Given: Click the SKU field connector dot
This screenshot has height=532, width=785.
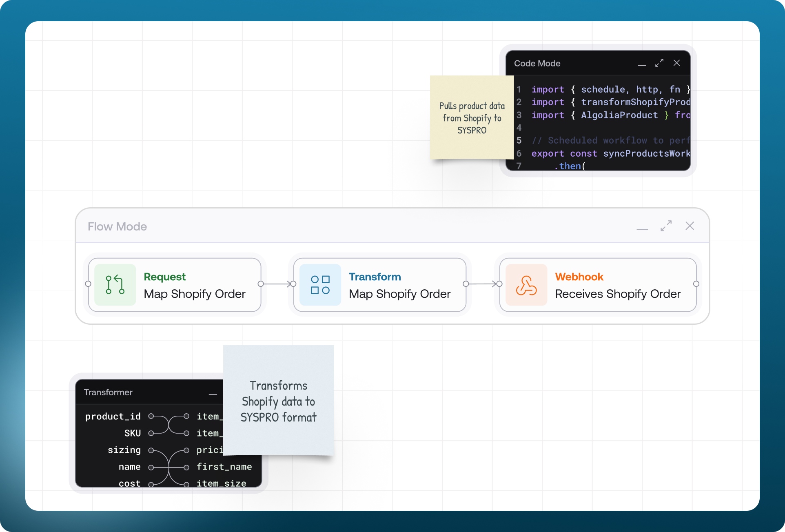Looking at the screenshot, I should coord(151,433).
